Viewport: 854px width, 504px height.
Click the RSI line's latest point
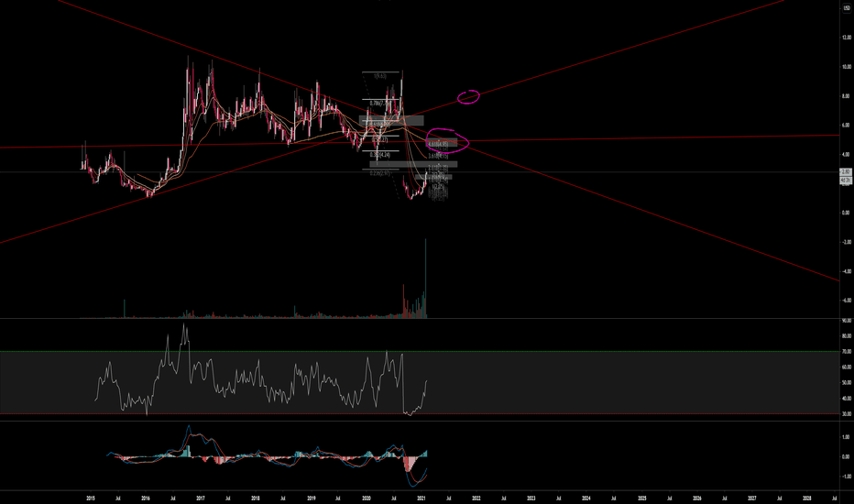[x=426, y=381]
